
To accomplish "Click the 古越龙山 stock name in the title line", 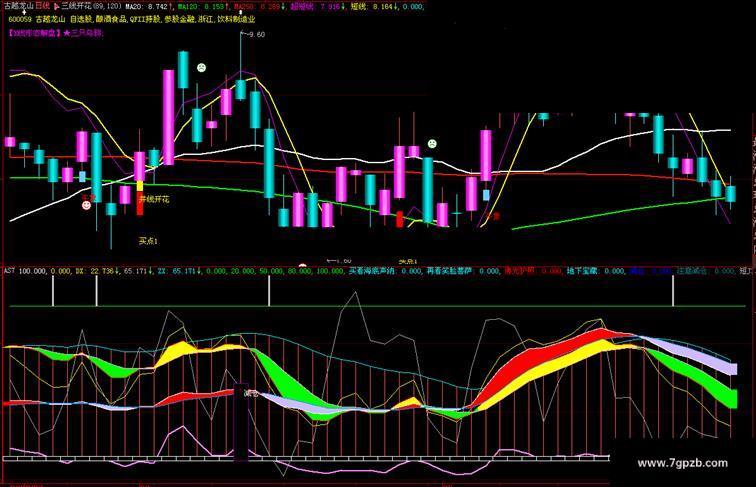I will (x=19, y=6).
